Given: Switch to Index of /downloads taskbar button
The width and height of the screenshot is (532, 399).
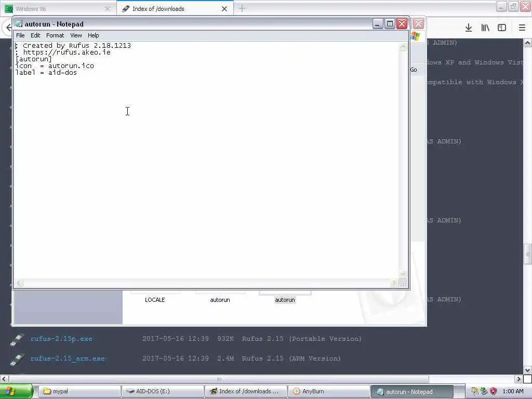Looking at the screenshot, I should 246,392.
